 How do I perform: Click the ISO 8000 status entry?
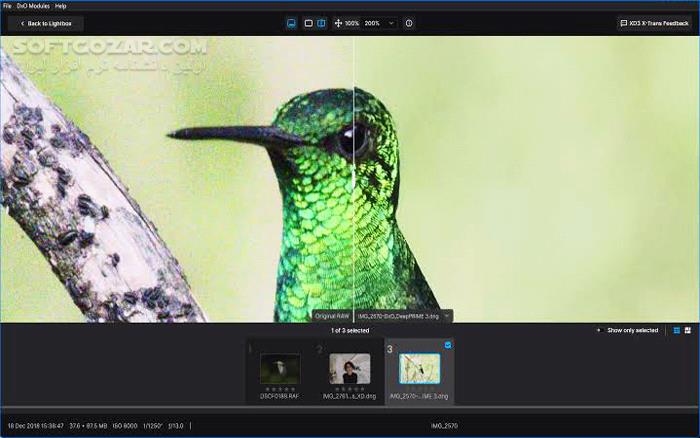[125, 426]
